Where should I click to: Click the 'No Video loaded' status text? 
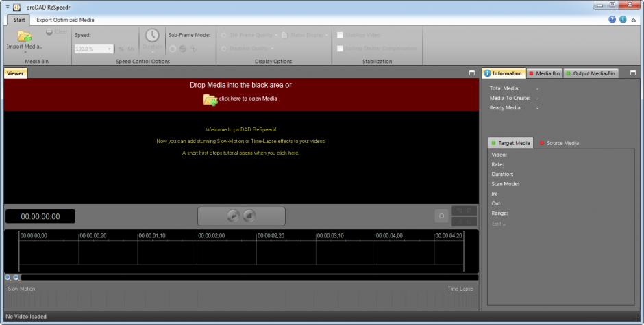tap(26, 316)
